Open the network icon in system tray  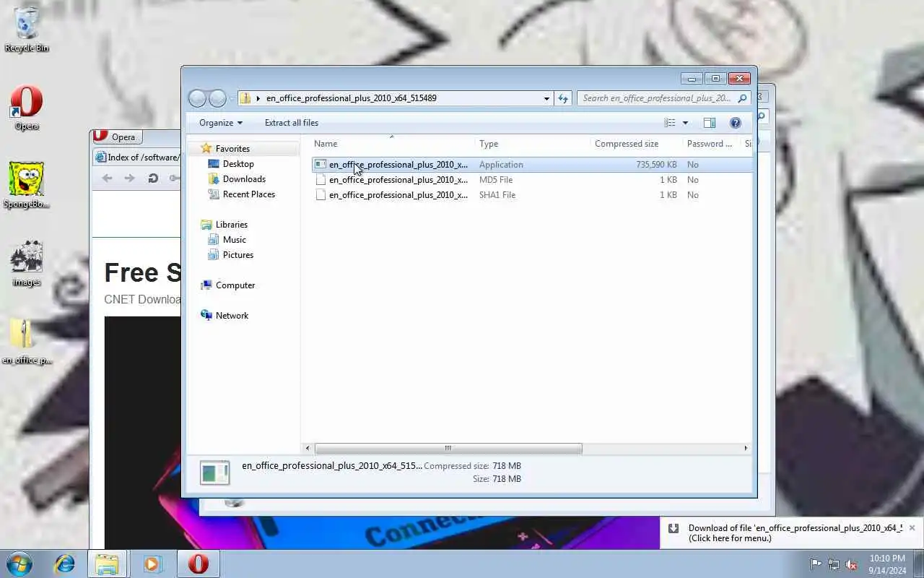(834, 564)
